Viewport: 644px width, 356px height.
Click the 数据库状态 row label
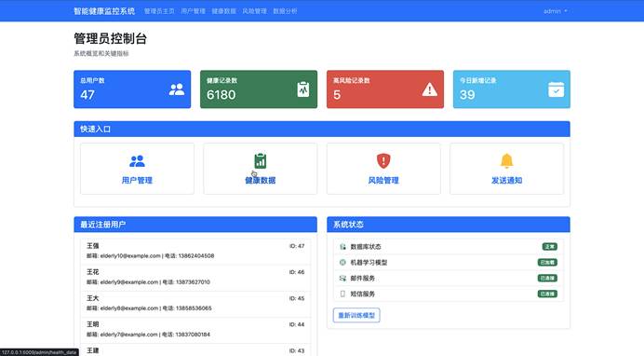click(x=366, y=247)
